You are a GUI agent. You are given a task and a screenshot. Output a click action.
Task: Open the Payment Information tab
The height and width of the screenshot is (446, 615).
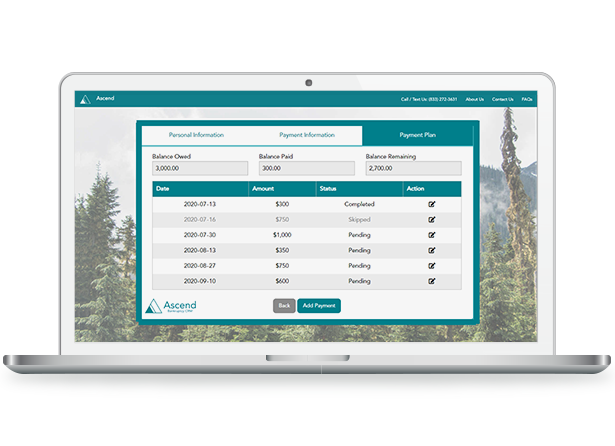coord(306,135)
